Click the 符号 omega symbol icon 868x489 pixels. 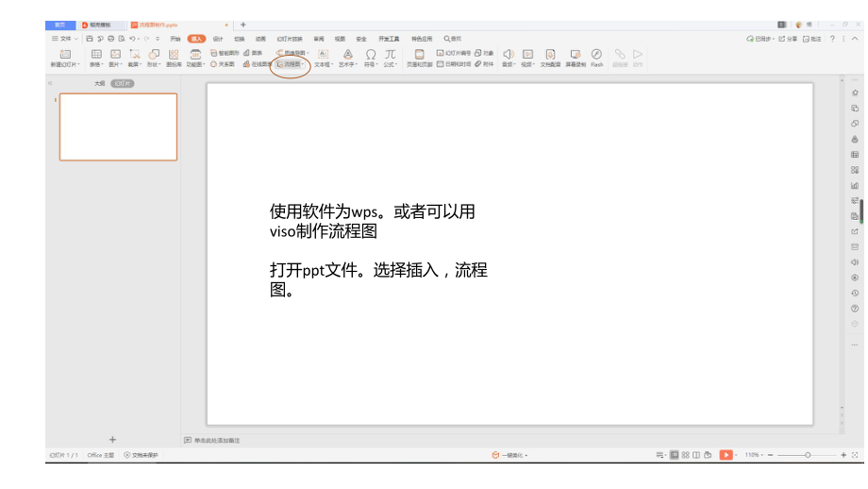[371, 54]
